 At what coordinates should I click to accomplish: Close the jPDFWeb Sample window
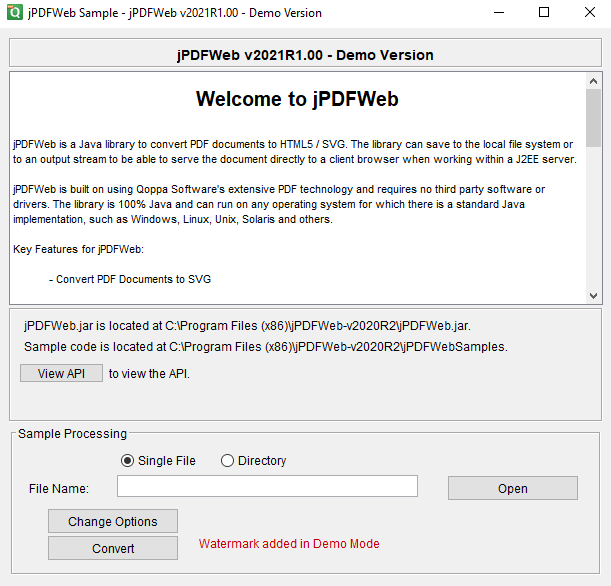[590, 12]
